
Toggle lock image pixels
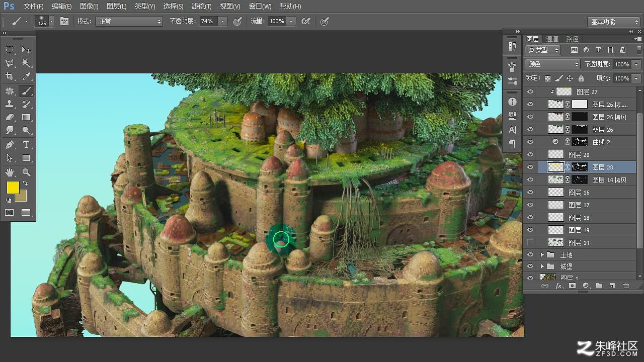[x=558, y=78]
